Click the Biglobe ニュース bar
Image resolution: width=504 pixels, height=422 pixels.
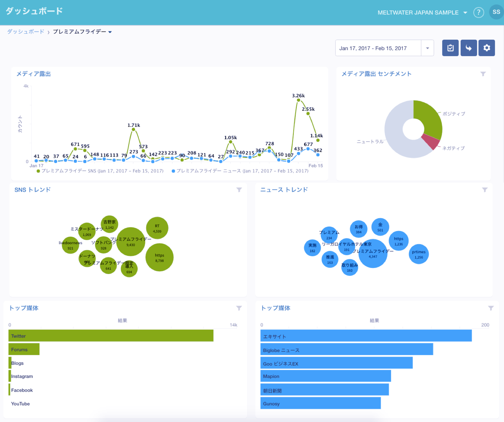point(347,349)
